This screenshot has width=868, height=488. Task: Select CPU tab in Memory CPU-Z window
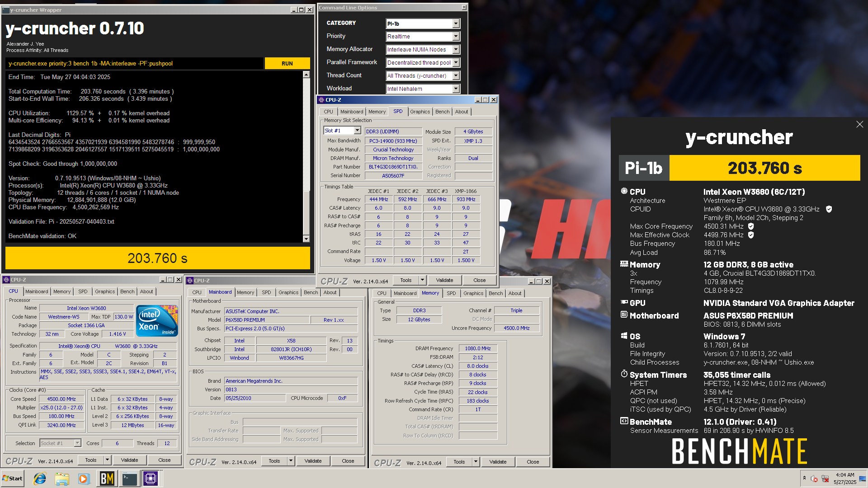pos(382,293)
